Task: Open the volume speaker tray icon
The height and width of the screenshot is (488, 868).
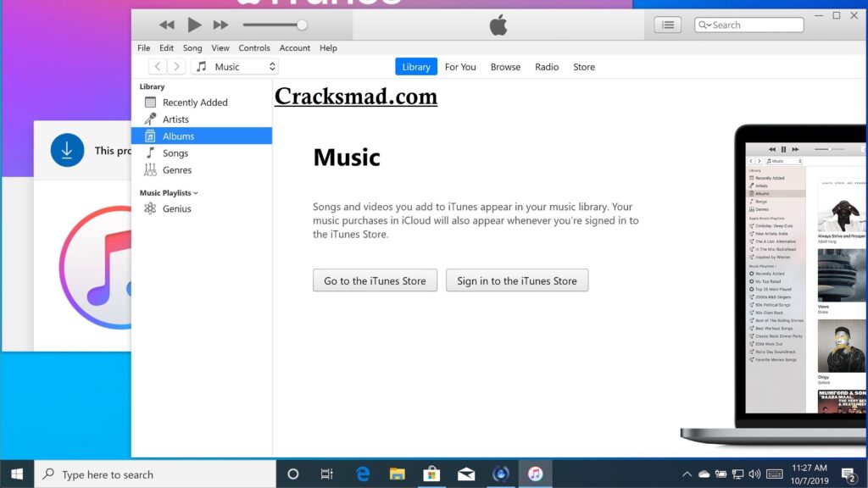Action: [754, 474]
